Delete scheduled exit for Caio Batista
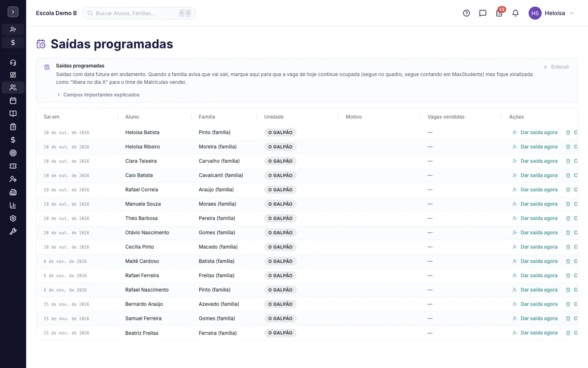This screenshot has height=368, width=588. (x=568, y=175)
